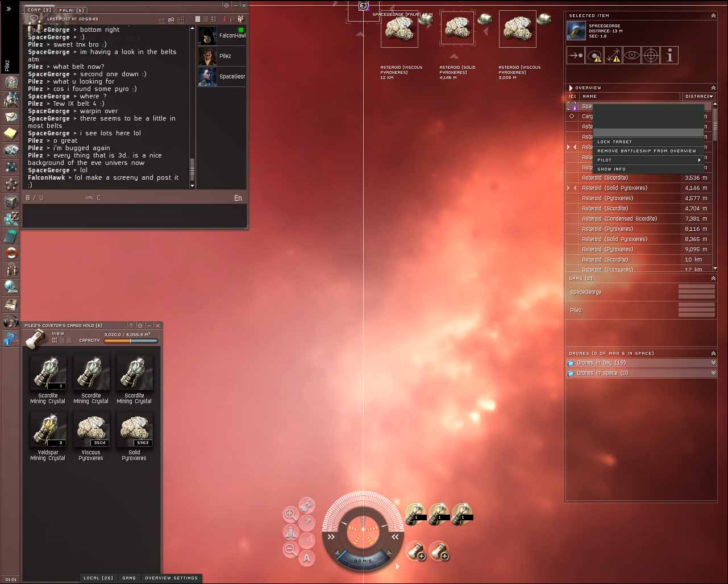Open the Local [26] channel button
This screenshot has height=584, width=728.
[98, 578]
